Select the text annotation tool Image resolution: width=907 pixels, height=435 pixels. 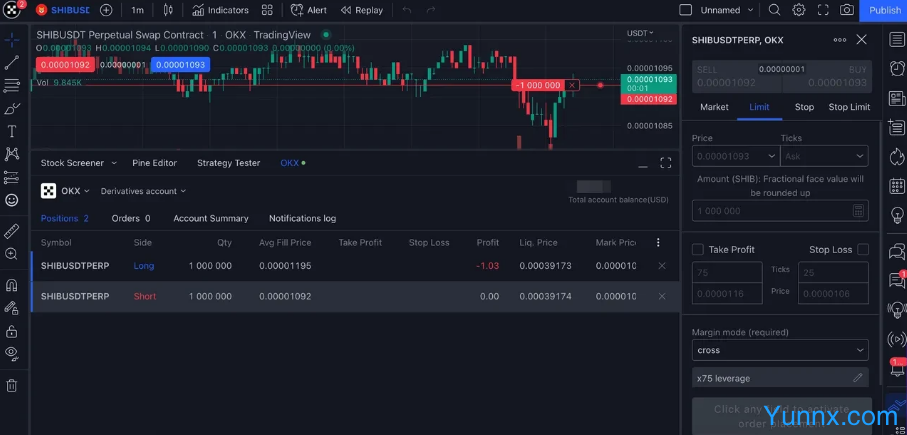12,131
